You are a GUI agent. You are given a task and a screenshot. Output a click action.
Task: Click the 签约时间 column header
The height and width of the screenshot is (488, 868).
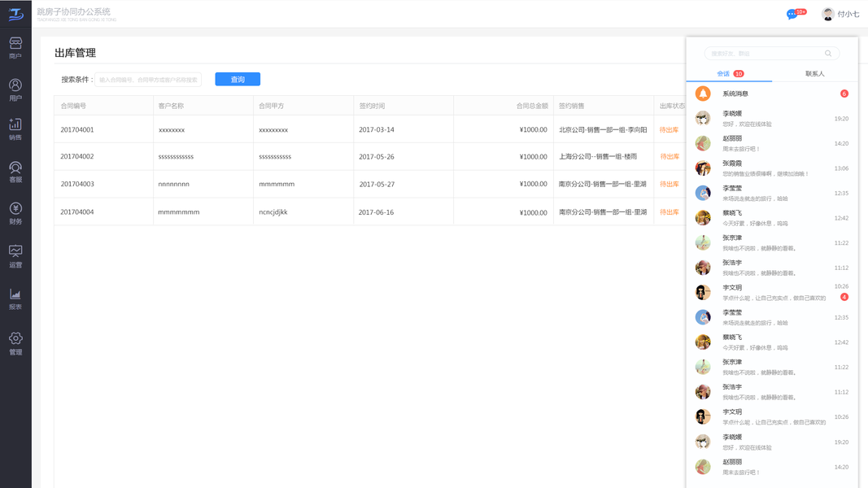click(372, 106)
